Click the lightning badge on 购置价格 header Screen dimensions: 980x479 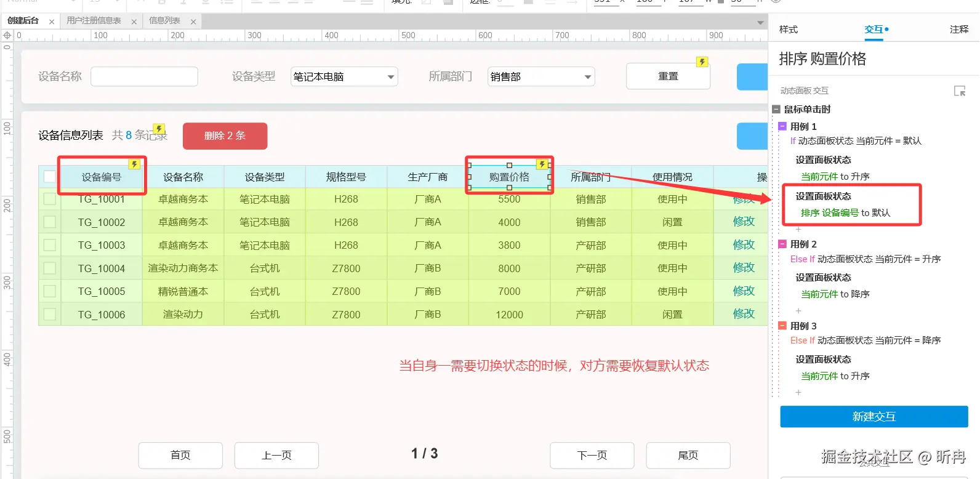[542, 164]
